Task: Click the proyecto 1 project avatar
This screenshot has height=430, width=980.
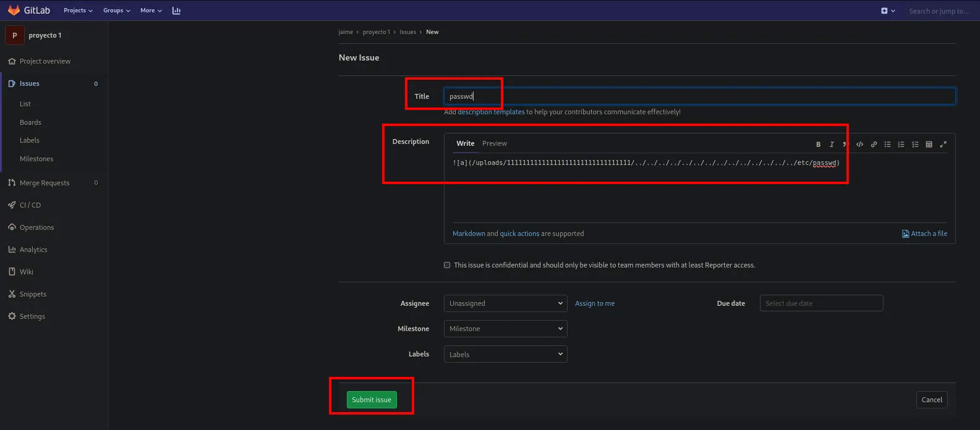Action: 15,35
